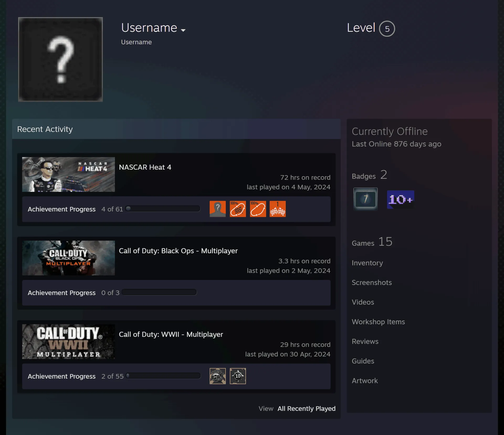Open the Screenshots link
Viewport: 504px width, 435px height.
pos(372,282)
